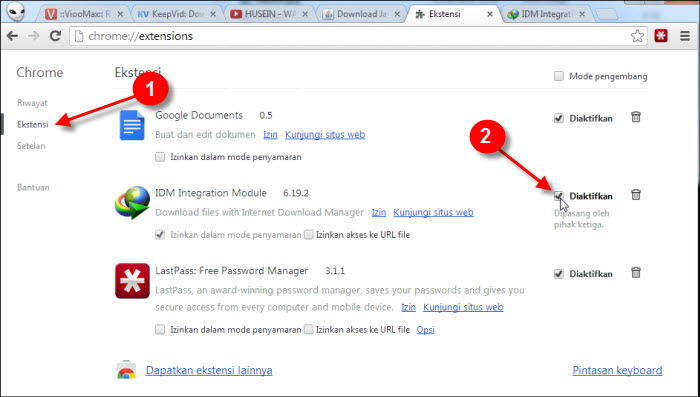Click the Google Documents extension icon
Image resolution: width=700 pixels, height=397 pixels.
(132, 125)
